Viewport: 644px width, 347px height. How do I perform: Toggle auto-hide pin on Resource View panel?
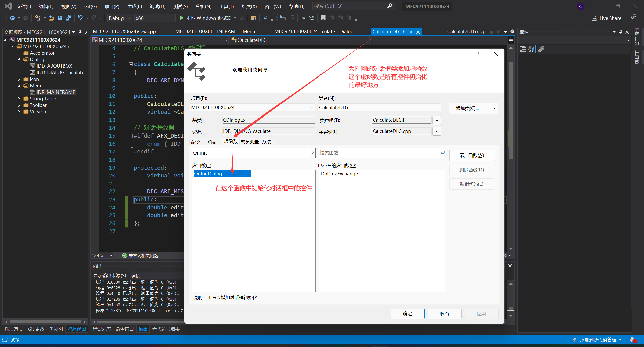click(x=80, y=32)
